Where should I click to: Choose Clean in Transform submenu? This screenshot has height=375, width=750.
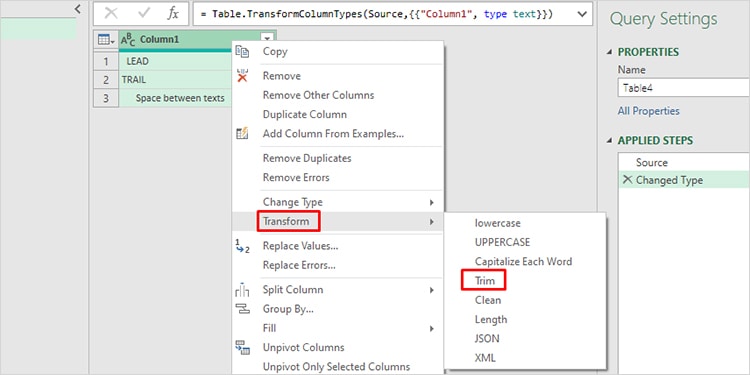[488, 300]
